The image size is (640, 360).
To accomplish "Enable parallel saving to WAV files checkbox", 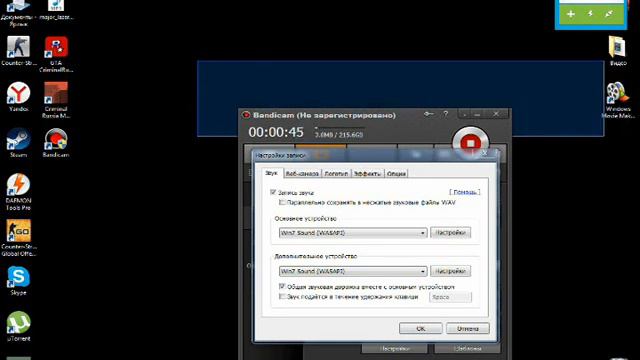I will pyautogui.click(x=282, y=202).
